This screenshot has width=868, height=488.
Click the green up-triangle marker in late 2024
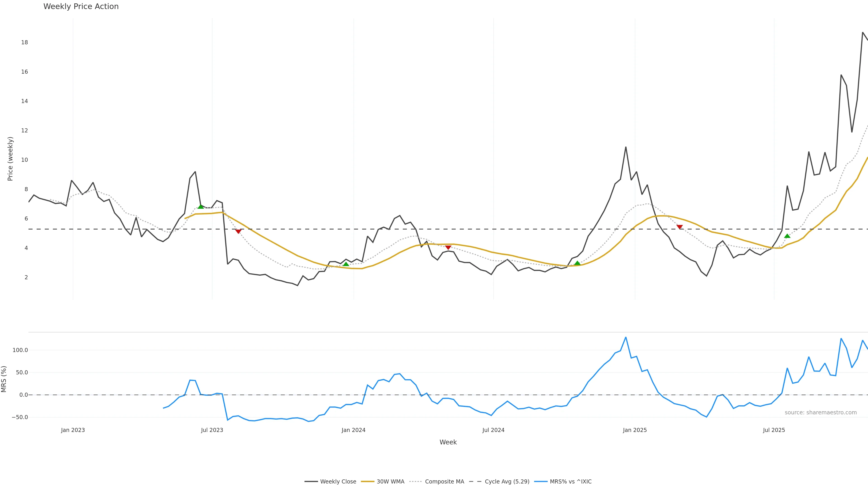[577, 263]
